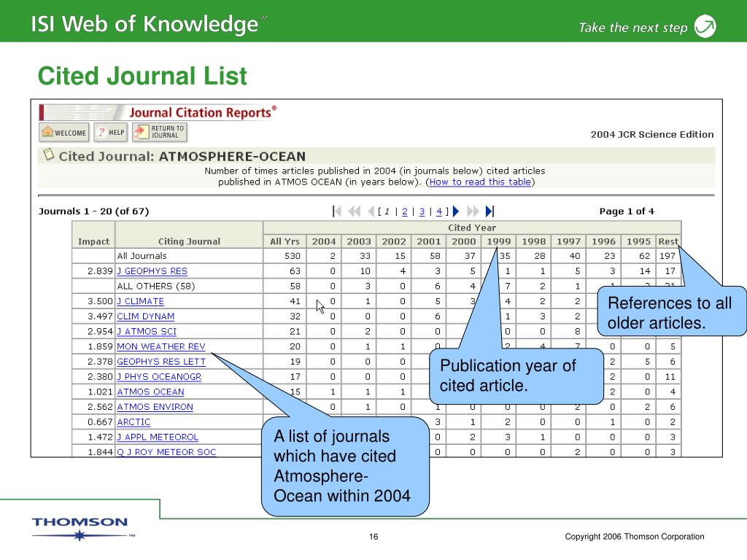
Task: Click the '2004 JCR Science Edition' label
Action: point(652,134)
